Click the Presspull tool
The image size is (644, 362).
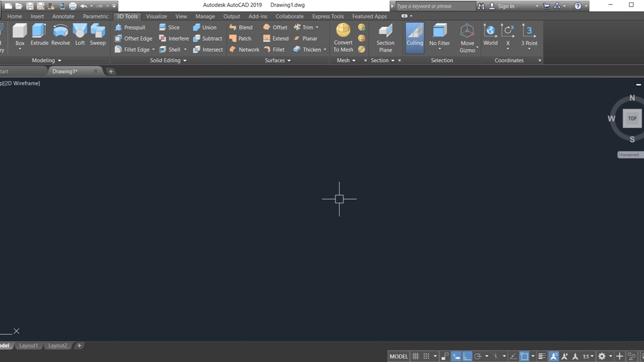tap(130, 28)
